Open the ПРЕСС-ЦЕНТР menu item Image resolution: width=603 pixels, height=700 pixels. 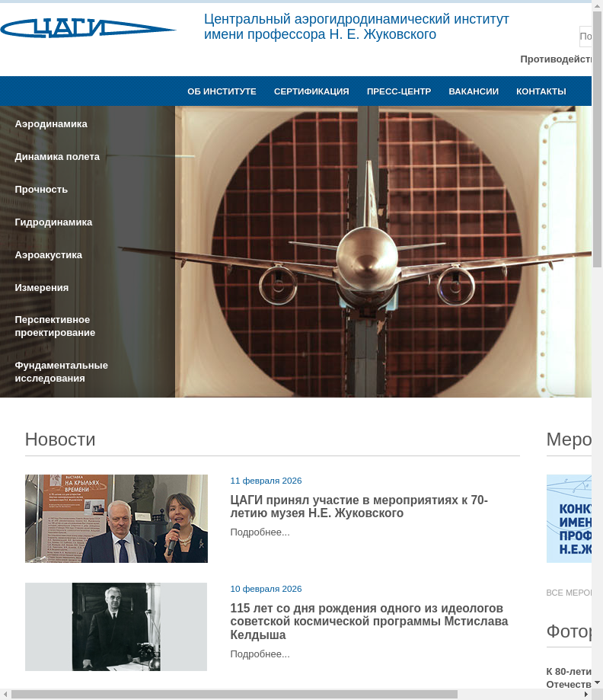(399, 91)
